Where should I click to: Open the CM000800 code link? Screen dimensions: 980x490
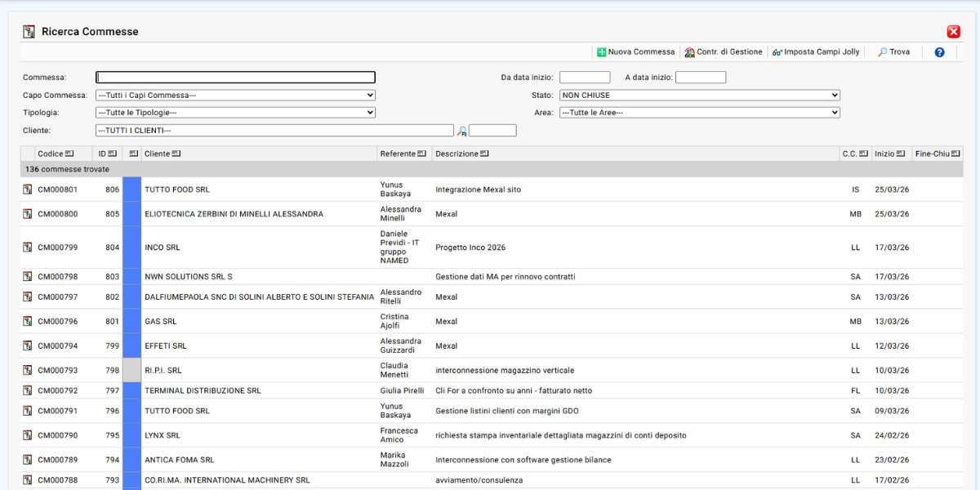[58, 214]
